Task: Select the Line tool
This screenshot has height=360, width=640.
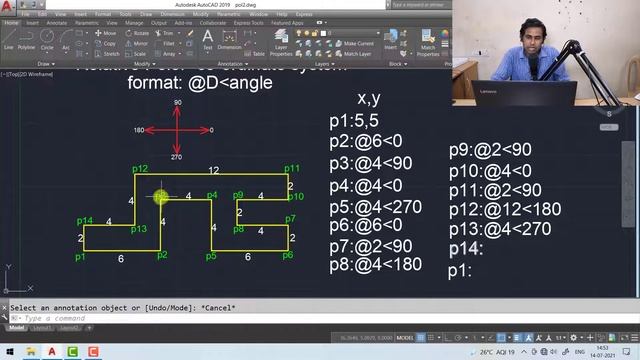Action: (x=9, y=40)
